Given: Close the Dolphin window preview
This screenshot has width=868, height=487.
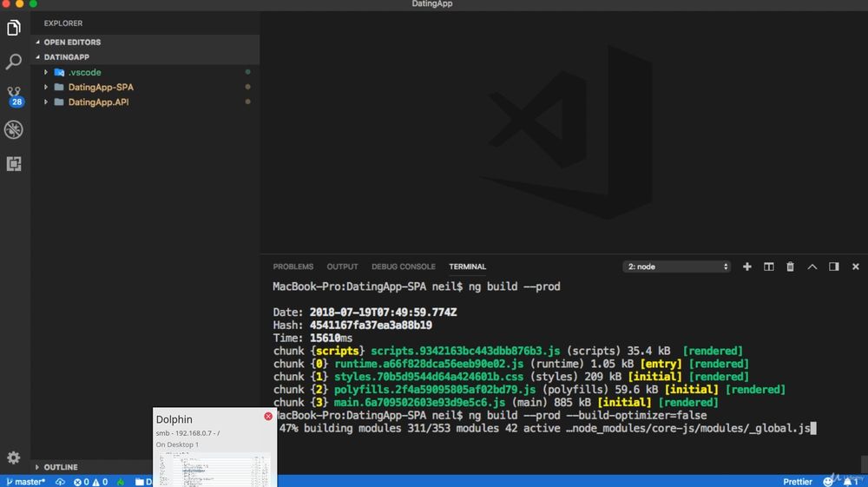Looking at the screenshot, I should tap(268, 416).
